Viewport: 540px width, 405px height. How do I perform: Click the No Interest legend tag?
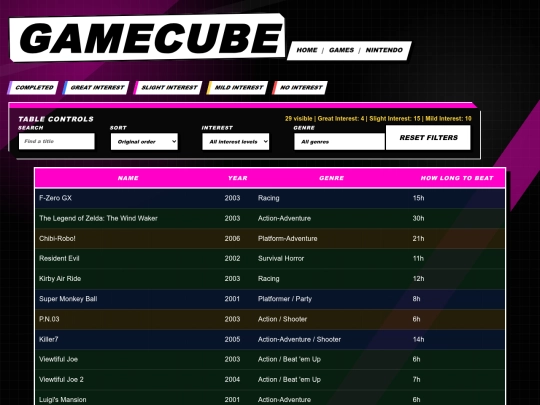(300, 87)
